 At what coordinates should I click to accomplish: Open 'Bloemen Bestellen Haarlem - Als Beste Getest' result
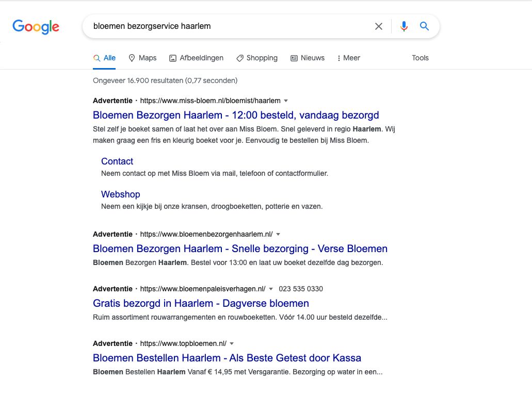point(227,358)
